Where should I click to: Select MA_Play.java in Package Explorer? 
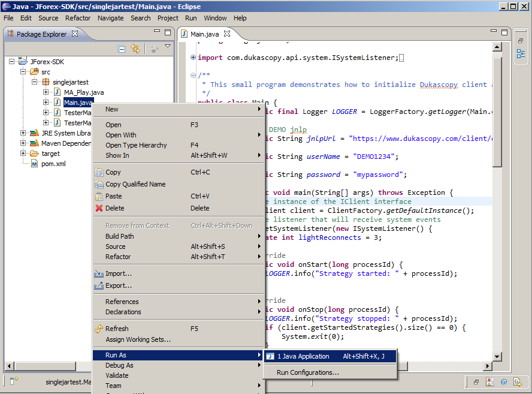84,92
